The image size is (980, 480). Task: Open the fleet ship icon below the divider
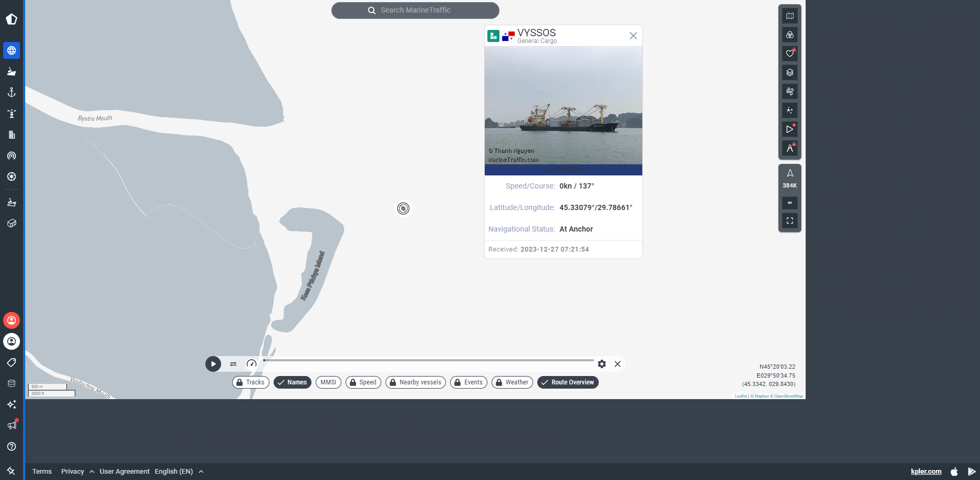pos(12,202)
